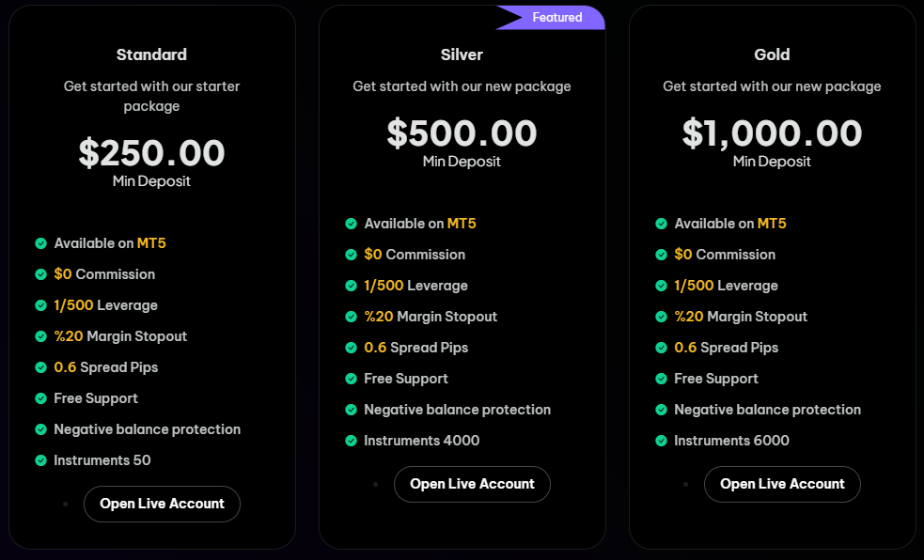The image size is (924, 560).
Task: Click check icon next to Standard 0.6 Spread Pips
Action: tap(40, 367)
